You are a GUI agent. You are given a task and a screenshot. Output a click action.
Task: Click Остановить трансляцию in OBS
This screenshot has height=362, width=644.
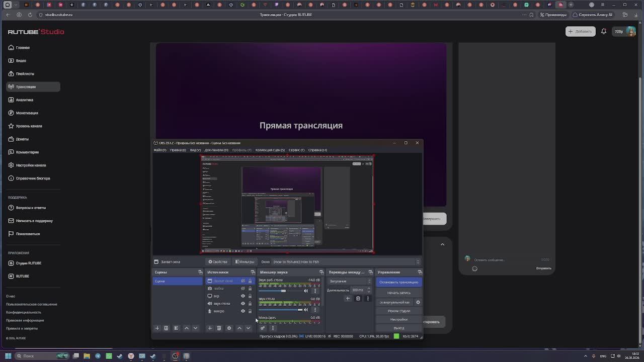(399, 282)
